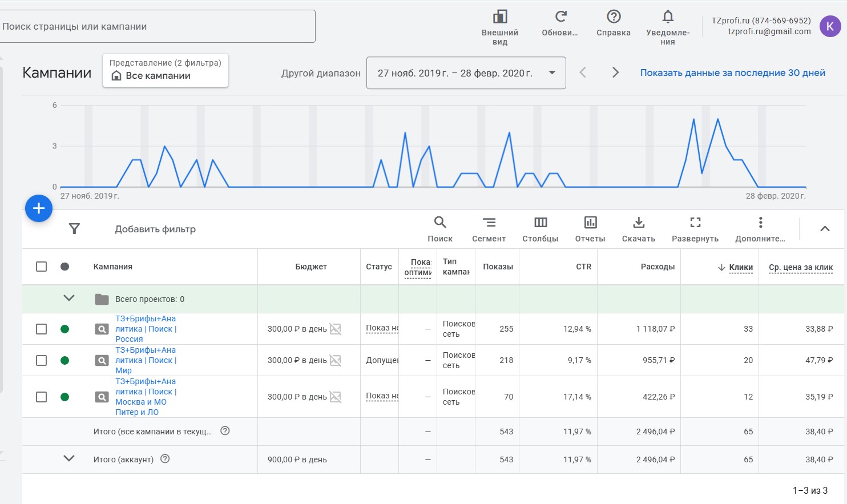The height and width of the screenshot is (504, 847).
Task: Toggle the select-all campaigns checkbox
Action: tap(41, 267)
